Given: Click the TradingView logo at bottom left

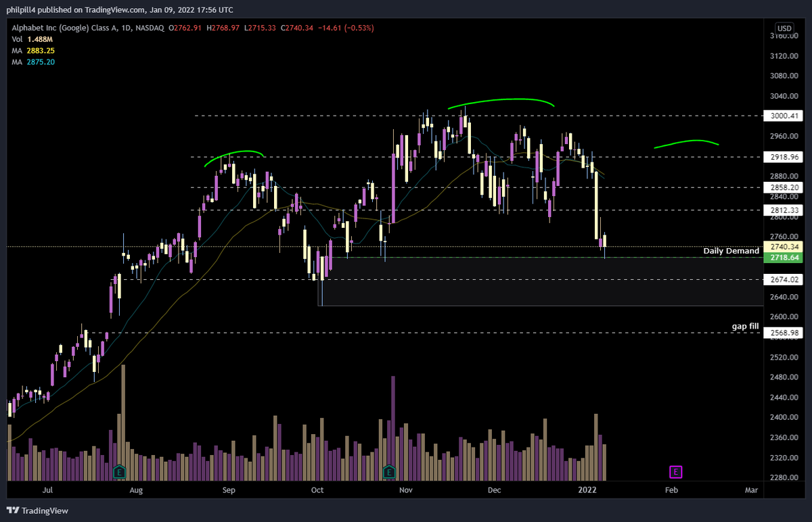Looking at the screenshot, I should [38, 511].
